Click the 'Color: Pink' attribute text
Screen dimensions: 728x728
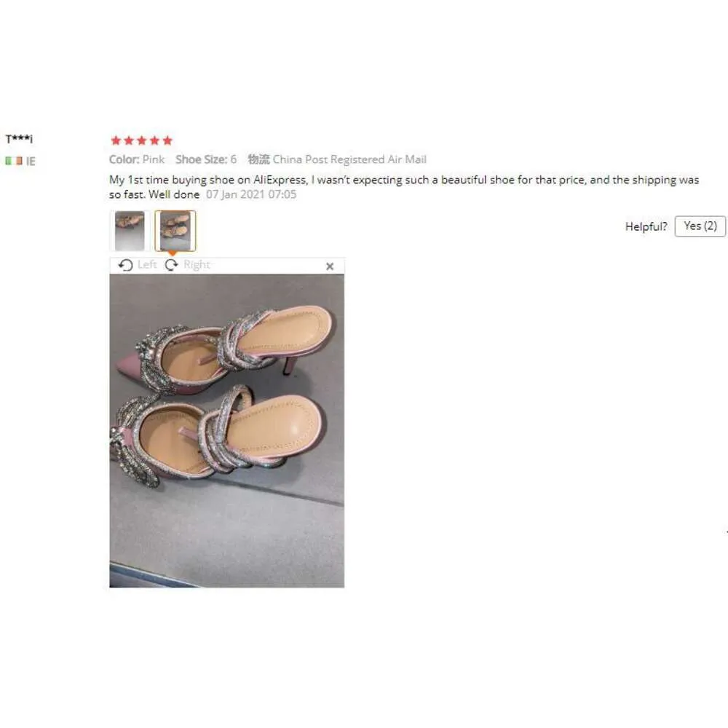point(137,159)
